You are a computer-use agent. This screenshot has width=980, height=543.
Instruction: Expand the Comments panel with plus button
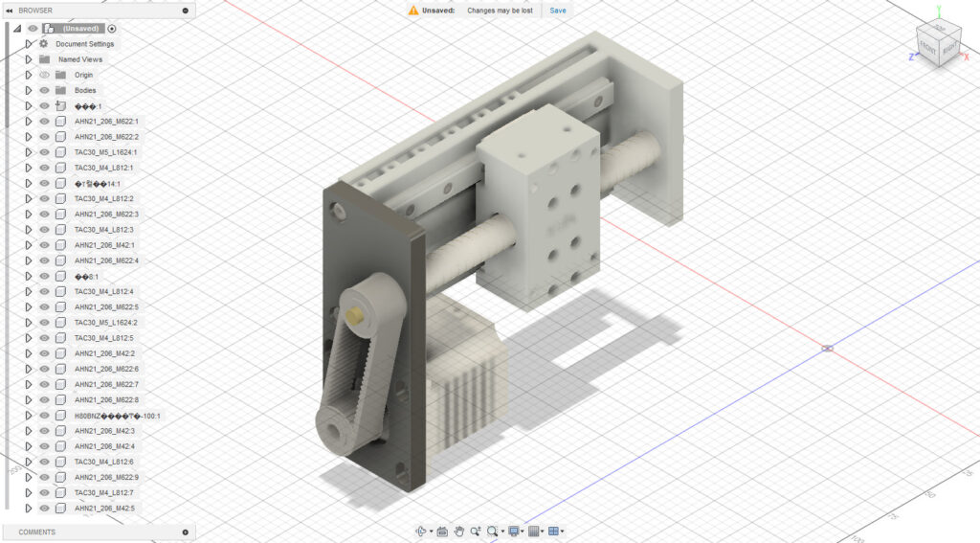pyautogui.click(x=185, y=532)
